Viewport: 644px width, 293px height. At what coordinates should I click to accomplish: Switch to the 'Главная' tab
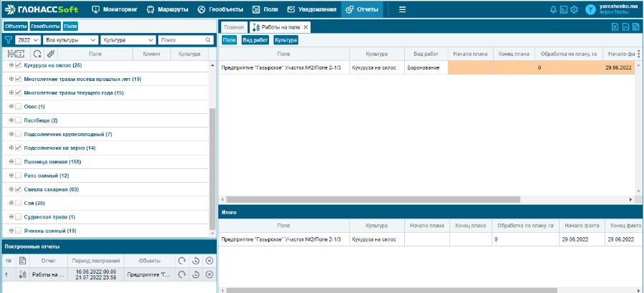coord(234,27)
